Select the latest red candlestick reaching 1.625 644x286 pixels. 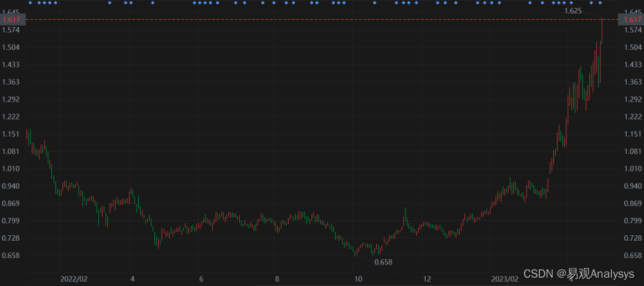click(602, 30)
